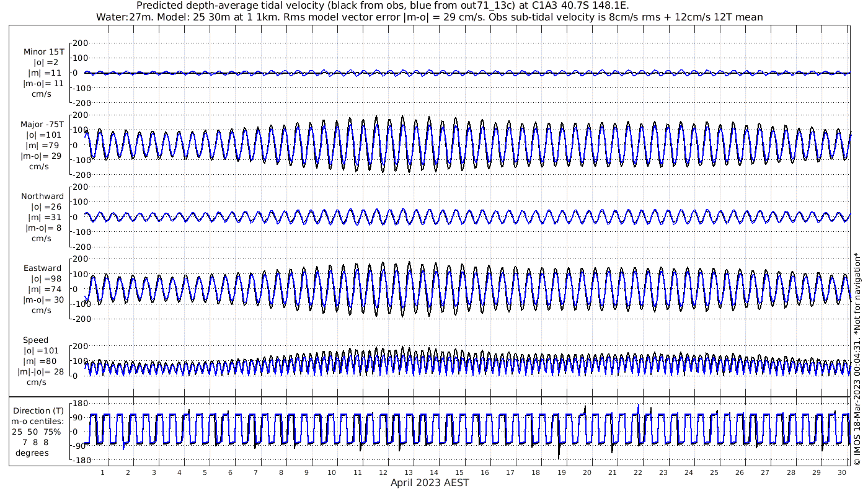Click the 'Direction (T)' panel label

(x=40, y=411)
